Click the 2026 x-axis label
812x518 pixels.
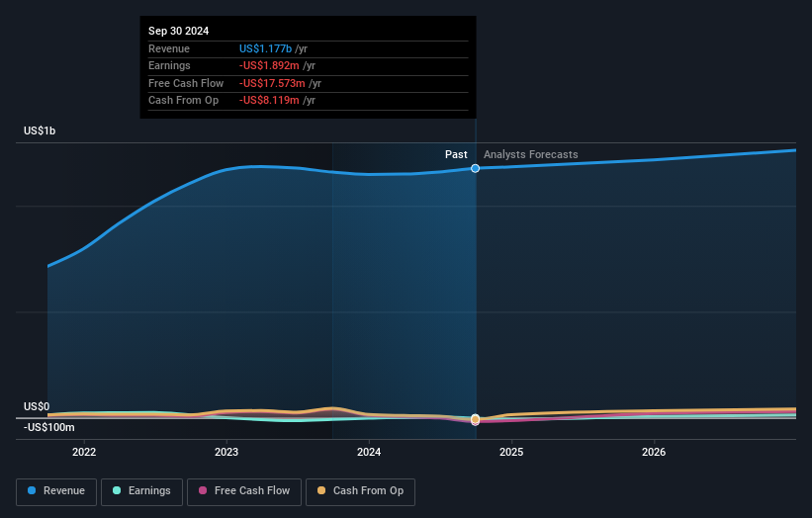tap(654, 452)
